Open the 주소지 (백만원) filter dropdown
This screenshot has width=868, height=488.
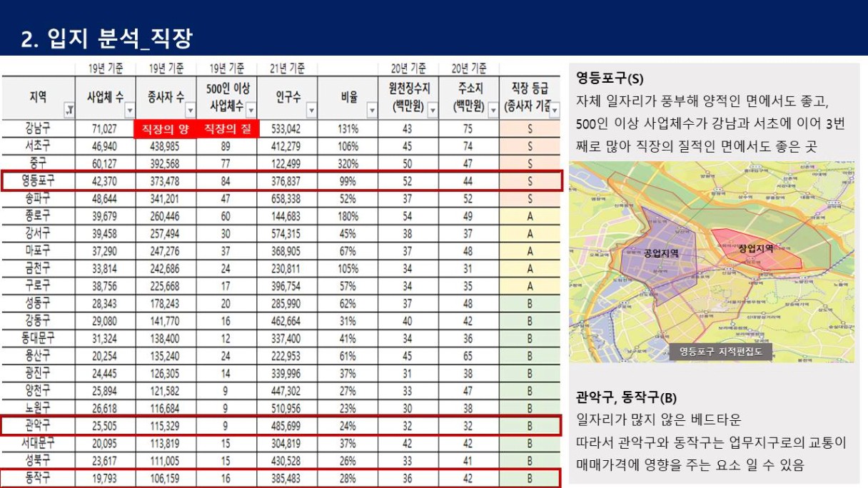coord(493,111)
